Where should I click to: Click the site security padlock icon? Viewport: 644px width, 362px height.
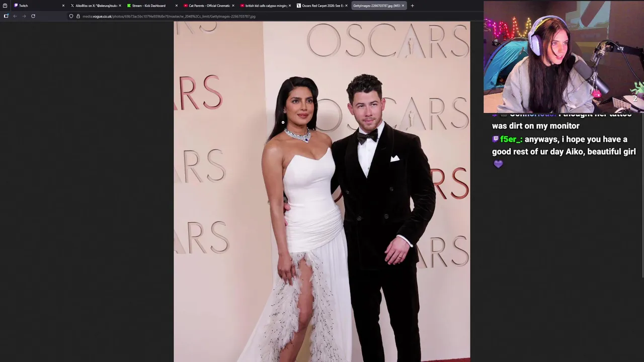pos(78,16)
